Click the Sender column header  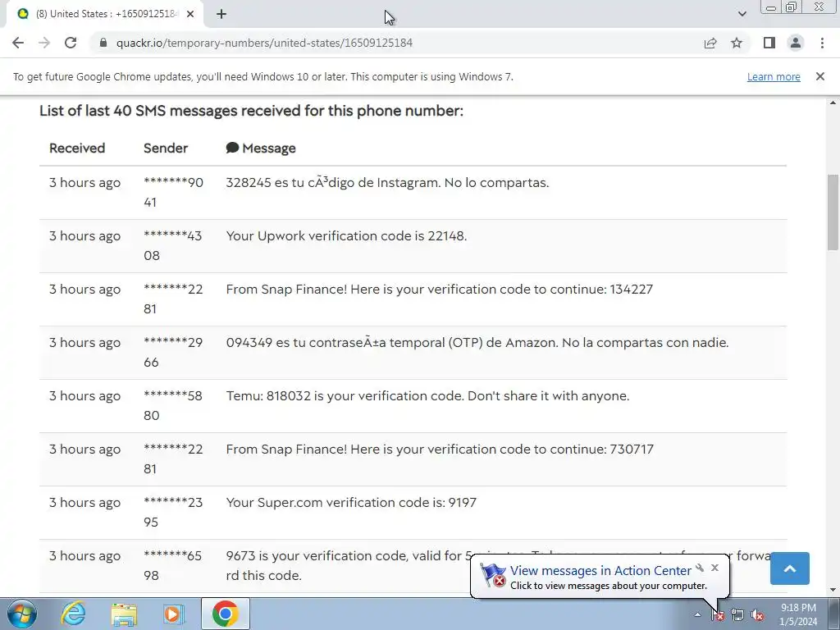pos(166,148)
